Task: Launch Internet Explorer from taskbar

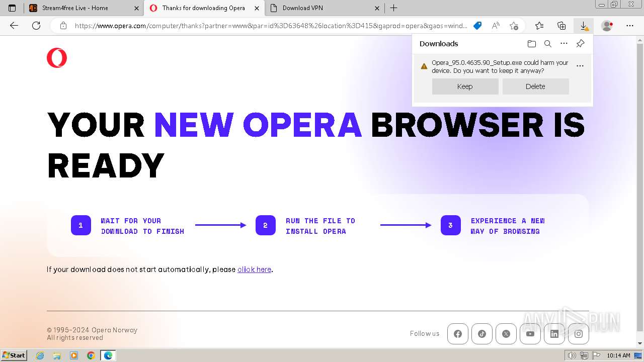Action: click(x=40, y=355)
